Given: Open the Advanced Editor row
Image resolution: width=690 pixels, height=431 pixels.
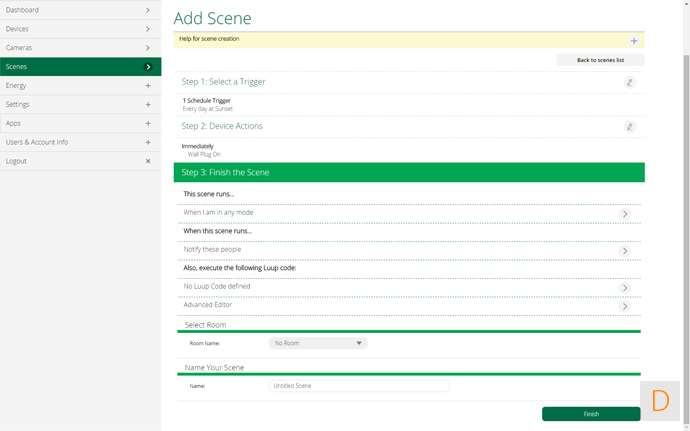Looking at the screenshot, I should coord(625,306).
